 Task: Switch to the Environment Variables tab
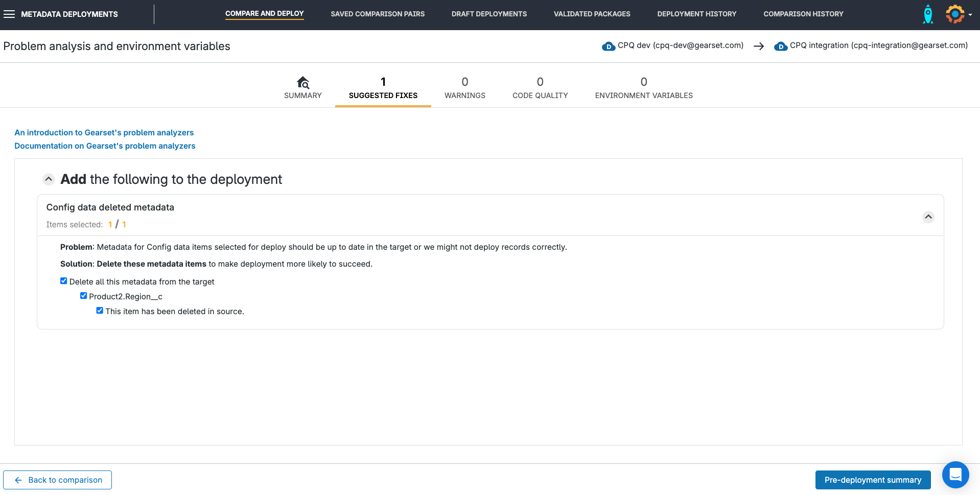click(x=643, y=88)
